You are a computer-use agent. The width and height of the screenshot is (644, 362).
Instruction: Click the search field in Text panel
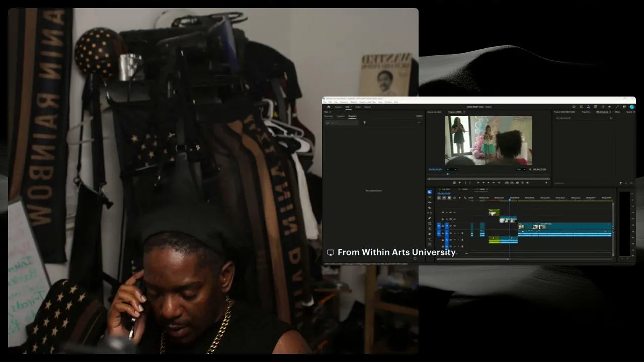click(x=341, y=123)
